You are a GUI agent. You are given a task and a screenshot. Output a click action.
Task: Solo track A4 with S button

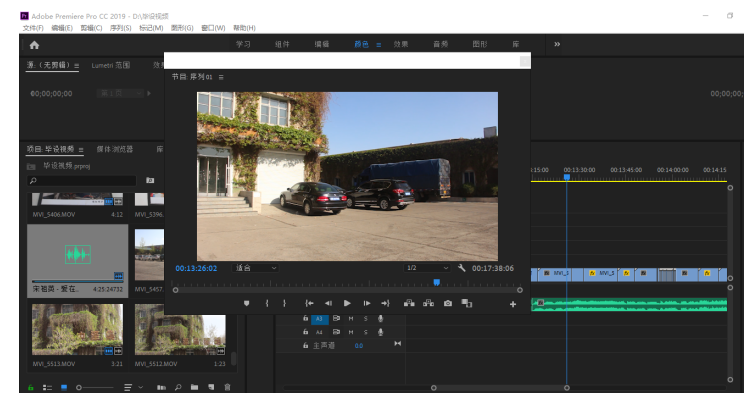click(x=365, y=332)
